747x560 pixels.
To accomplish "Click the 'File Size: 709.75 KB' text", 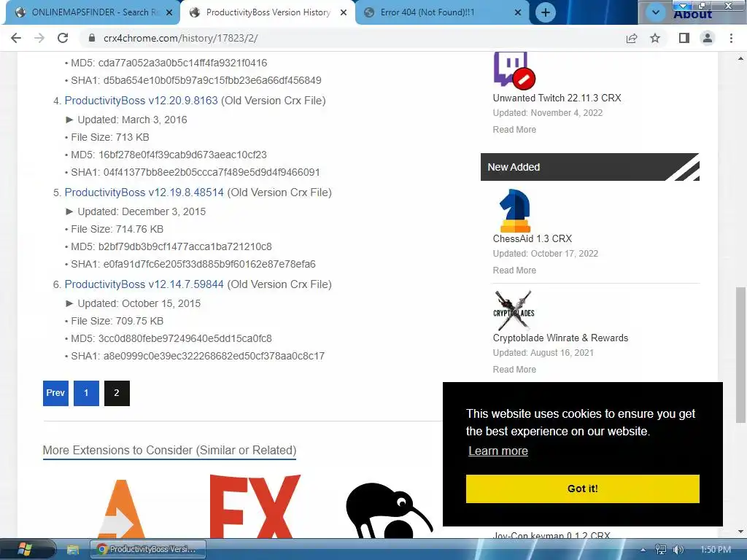I will click(117, 321).
